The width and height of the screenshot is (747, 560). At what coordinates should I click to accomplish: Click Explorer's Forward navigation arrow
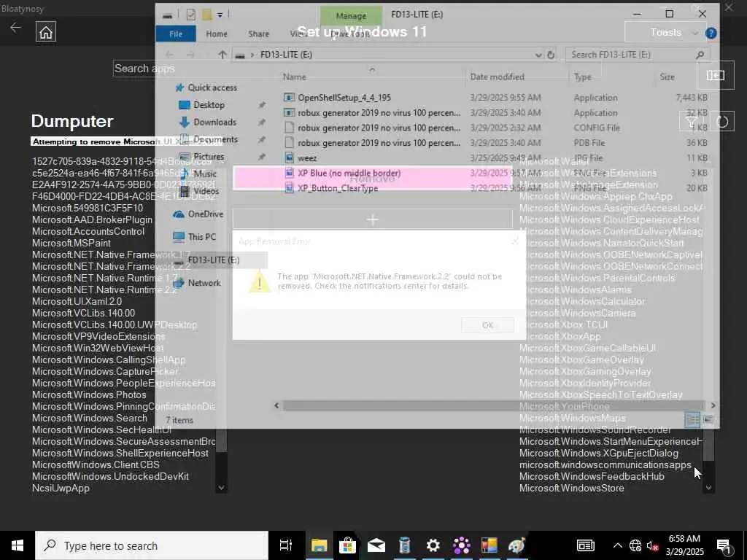190,55
